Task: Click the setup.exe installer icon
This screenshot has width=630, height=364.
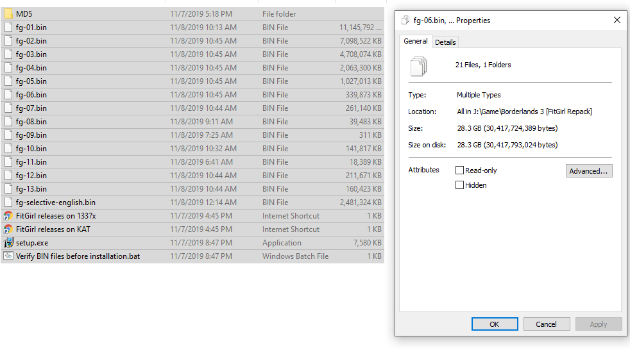Action: click(x=8, y=243)
